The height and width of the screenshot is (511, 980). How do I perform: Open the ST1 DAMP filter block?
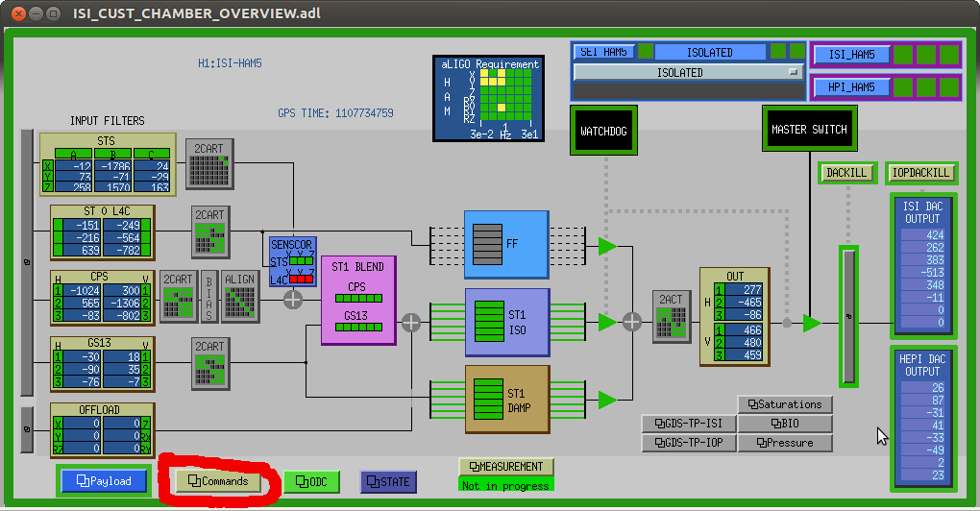point(507,400)
